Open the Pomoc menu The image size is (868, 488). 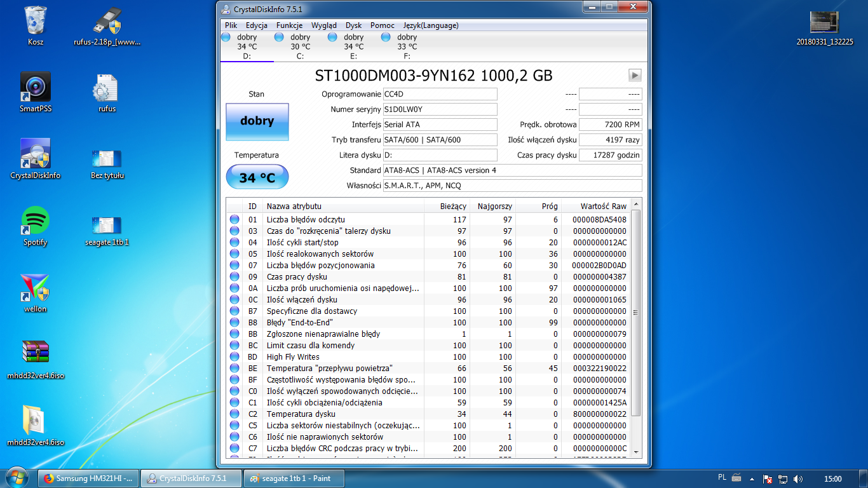[383, 25]
